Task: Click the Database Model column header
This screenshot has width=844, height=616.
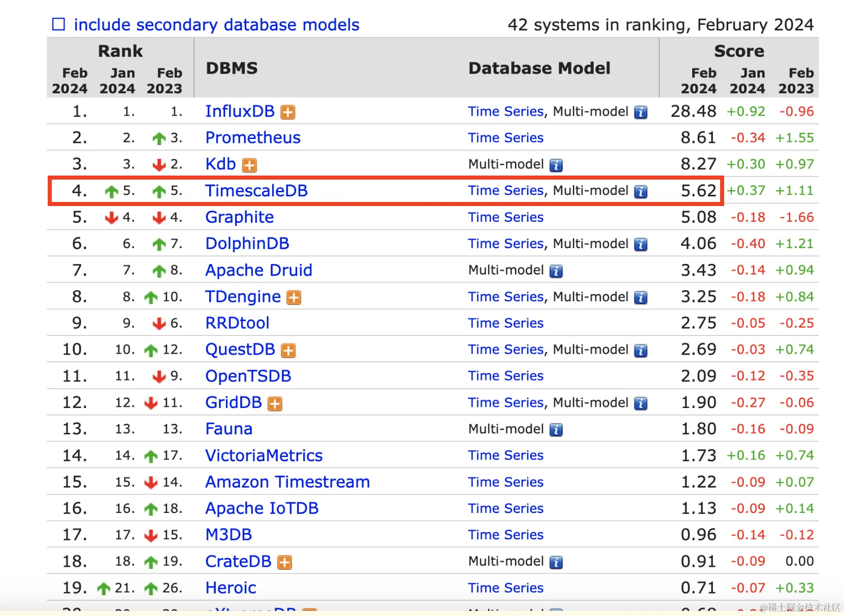Action: pyautogui.click(x=539, y=68)
